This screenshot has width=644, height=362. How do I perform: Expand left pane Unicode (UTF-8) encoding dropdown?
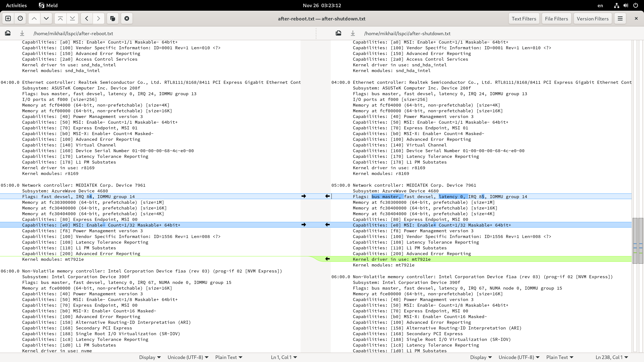(188, 357)
